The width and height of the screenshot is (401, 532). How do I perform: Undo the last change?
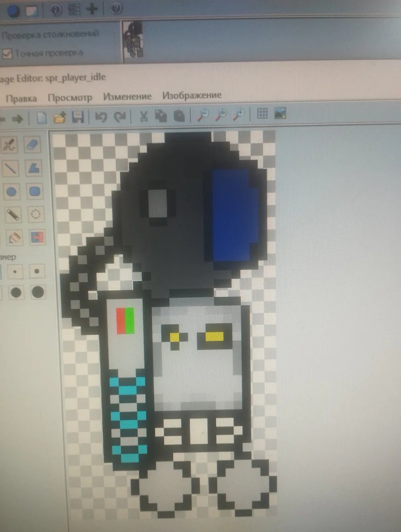click(x=101, y=117)
